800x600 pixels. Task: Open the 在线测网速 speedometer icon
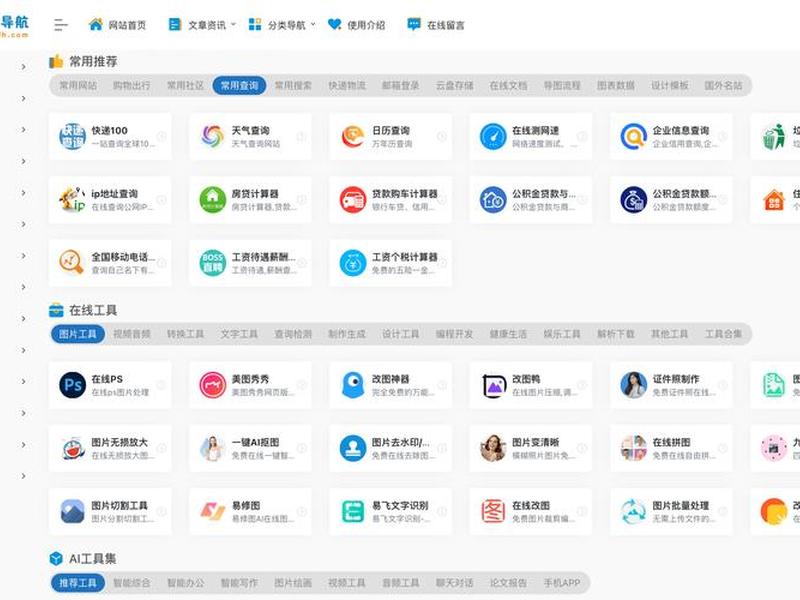[493, 136]
